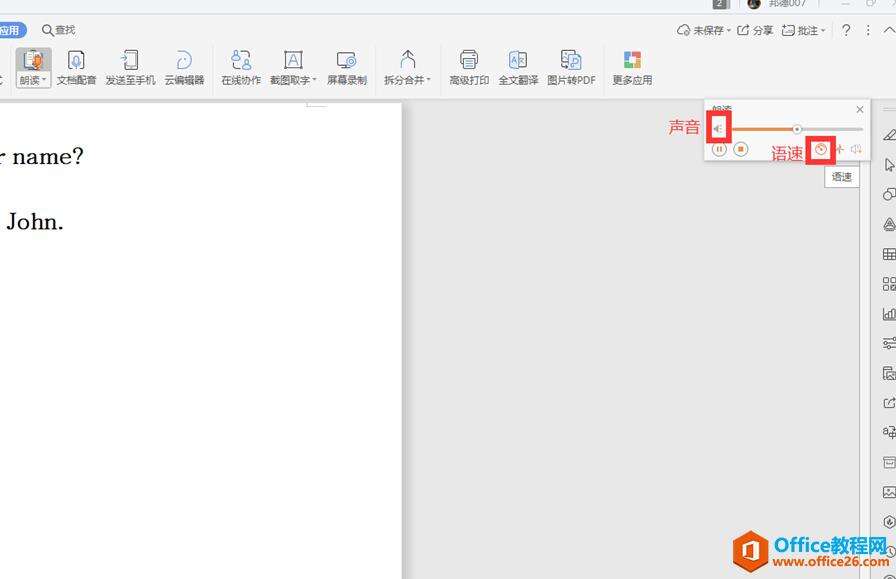Open the 拆分合并 split-merge menu

pos(407,68)
